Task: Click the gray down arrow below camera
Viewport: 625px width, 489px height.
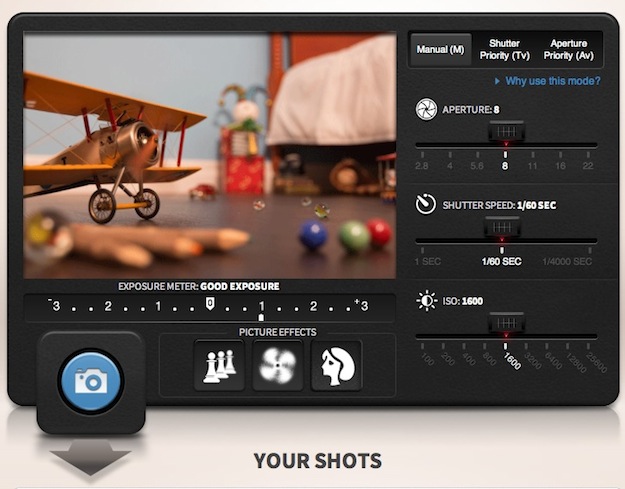Action: pos(90,460)
